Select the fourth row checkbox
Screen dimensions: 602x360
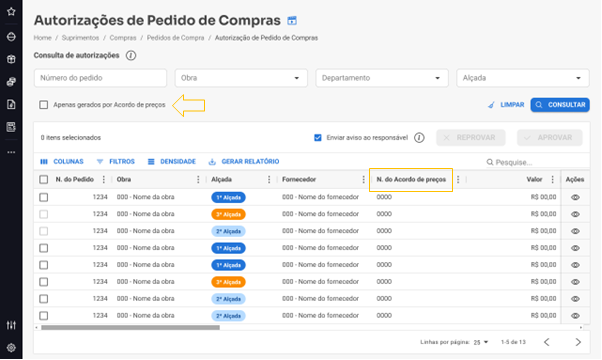click(44, 248)
